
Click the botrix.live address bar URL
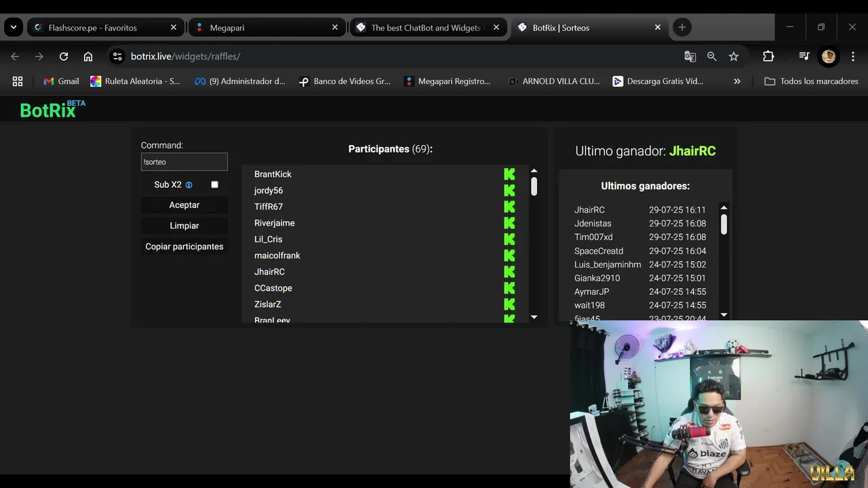[185, 56]
